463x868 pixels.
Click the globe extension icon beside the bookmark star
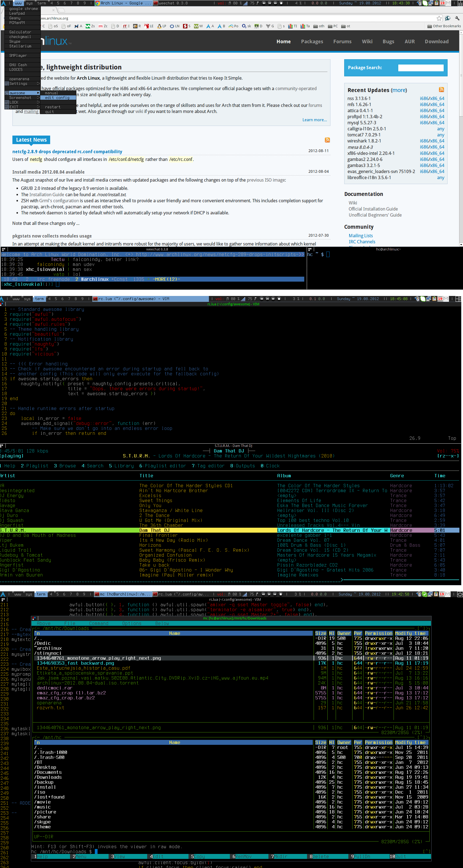point(448,18)
